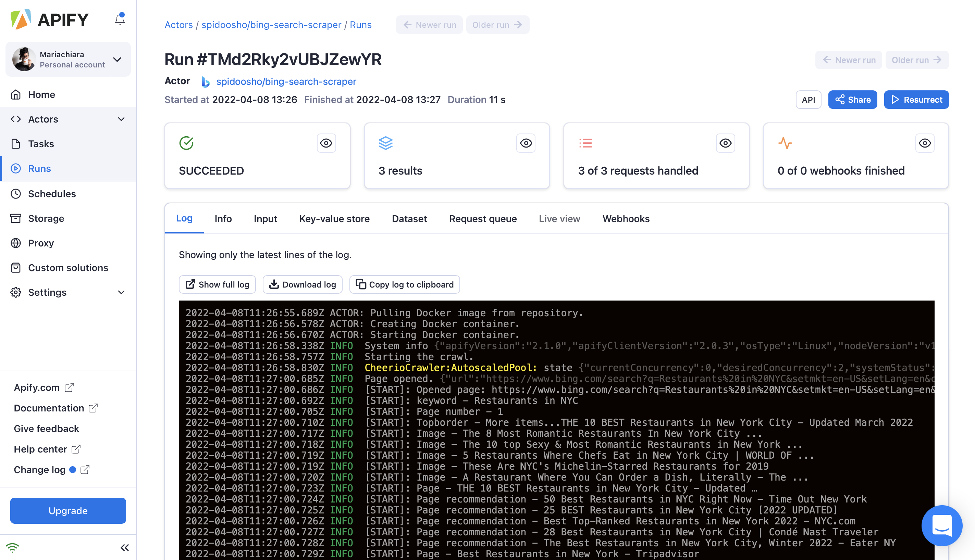975x560 pixels.
Task: Click the requests list icon
Action: pyautogui.click(x=585, y=143)
